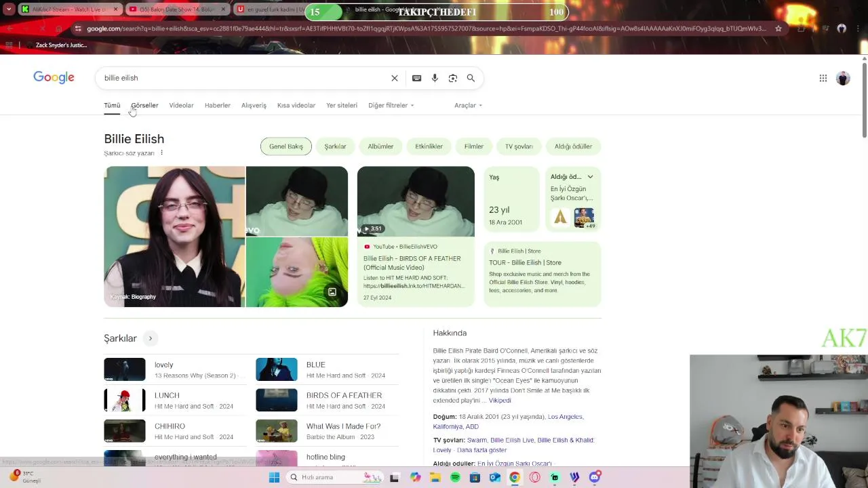The height and width of the screenshot is (488, 868).
Task: Expand the Diğer filtreler dropdown
Action: coord(391,105)
